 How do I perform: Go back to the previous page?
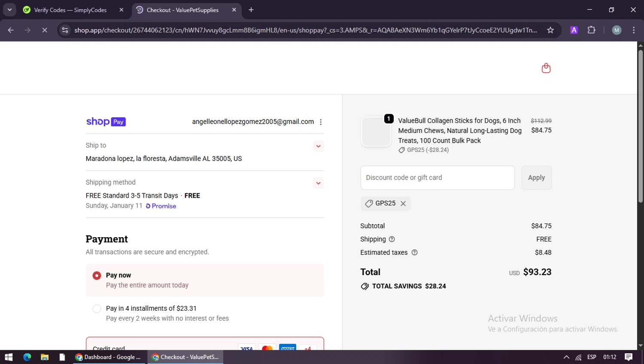click(x=11, y=30)
